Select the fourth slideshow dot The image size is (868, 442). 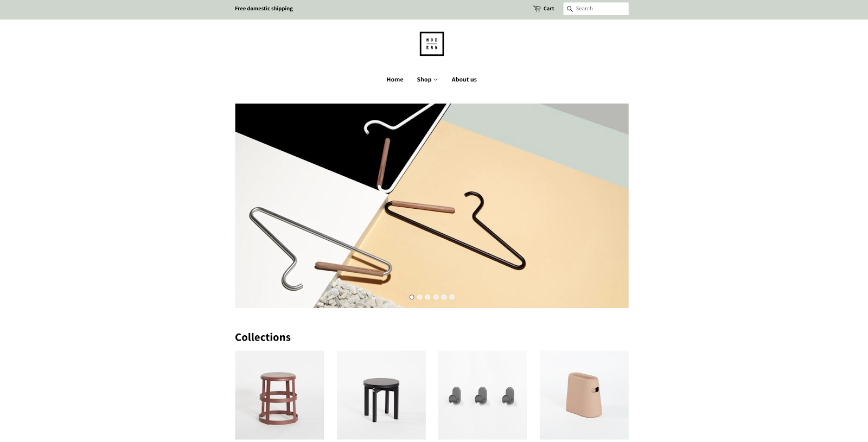(x=436, y=297)
